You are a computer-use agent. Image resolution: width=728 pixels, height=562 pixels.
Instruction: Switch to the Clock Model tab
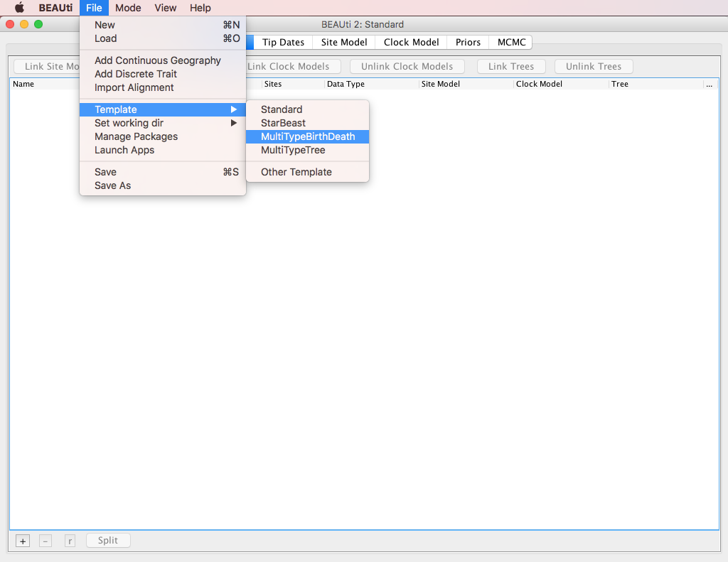pos(411,42)
